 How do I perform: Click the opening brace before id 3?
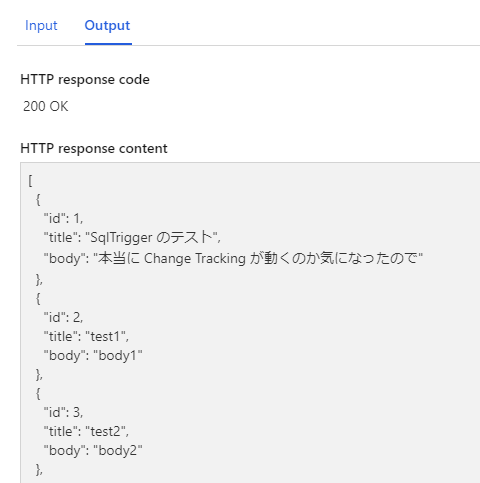38,394
